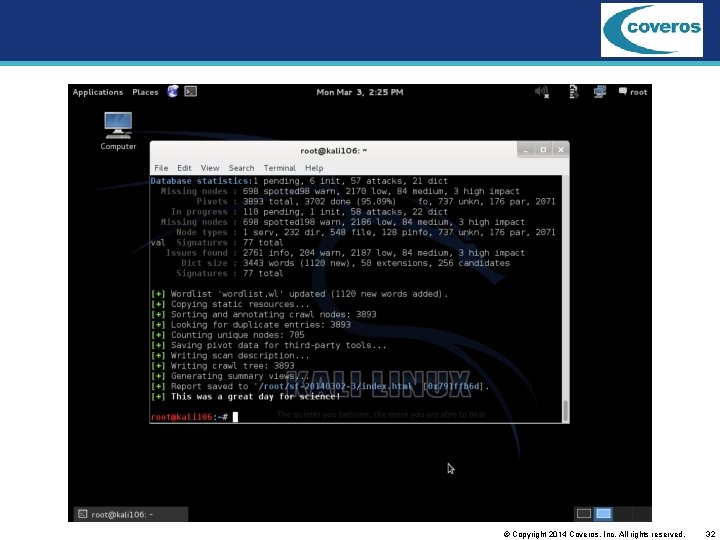Click the 'Database statistics:' heading text
This screenshot has height=540, width=720.
(202, 181)
